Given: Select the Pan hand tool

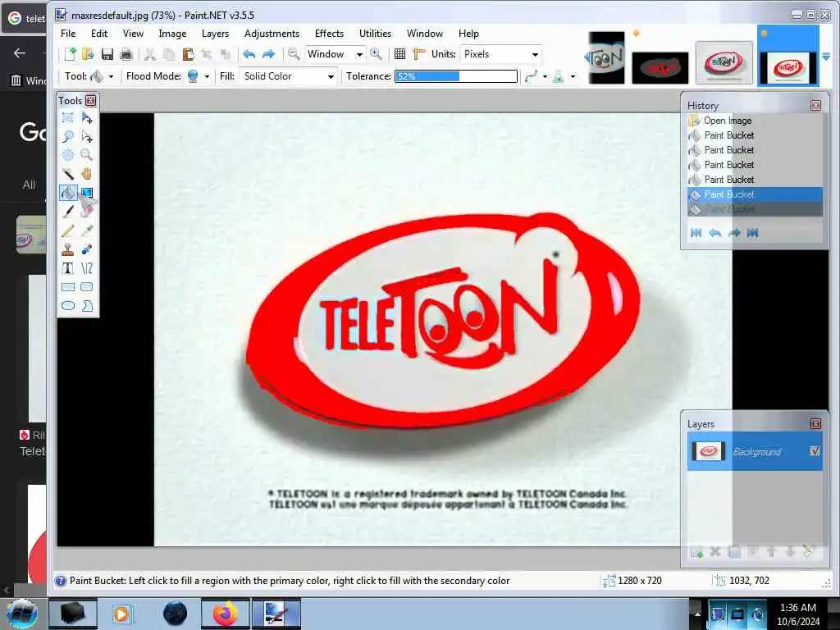Looking at the screenshot, I should (87, 174).
